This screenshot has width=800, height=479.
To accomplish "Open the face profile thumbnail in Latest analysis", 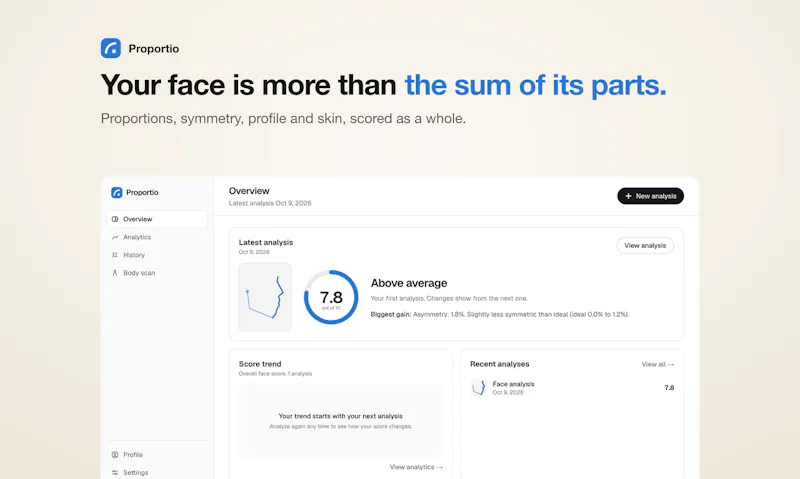I will [x=265, y=297].
